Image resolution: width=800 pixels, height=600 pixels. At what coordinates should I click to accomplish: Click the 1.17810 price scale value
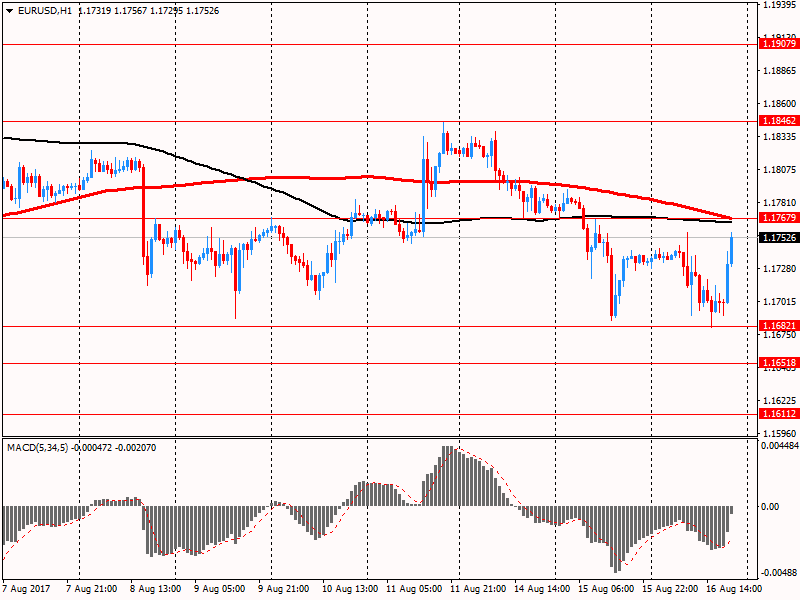click(780, 203)
